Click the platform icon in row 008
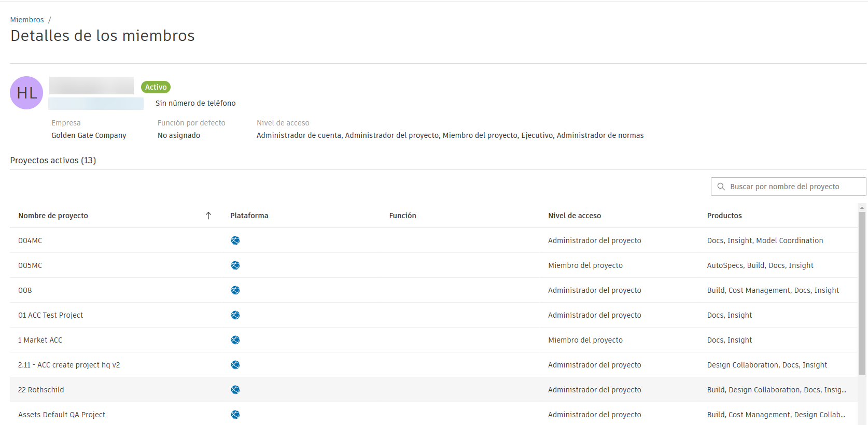 click(x=235, y=290)
